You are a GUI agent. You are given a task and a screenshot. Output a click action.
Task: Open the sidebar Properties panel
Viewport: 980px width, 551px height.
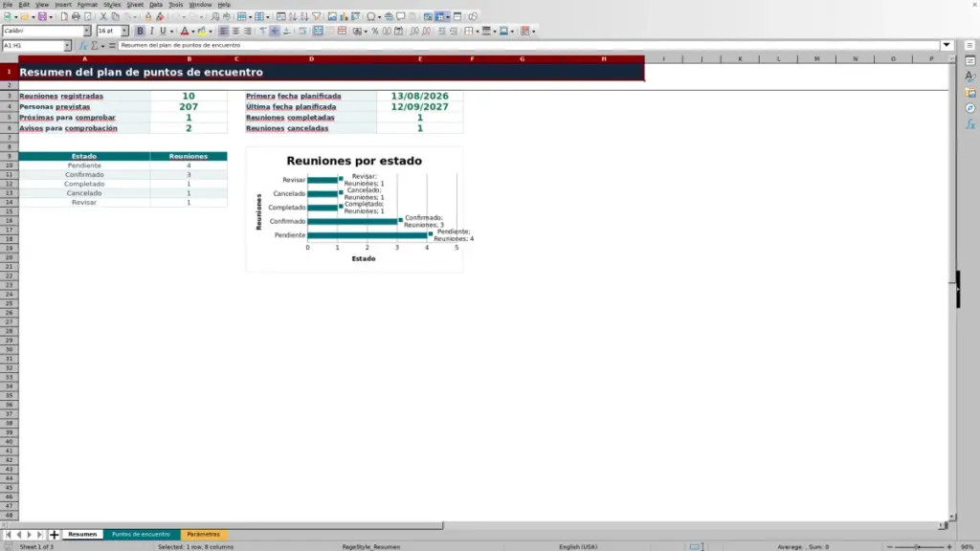(x=970, y=61)
